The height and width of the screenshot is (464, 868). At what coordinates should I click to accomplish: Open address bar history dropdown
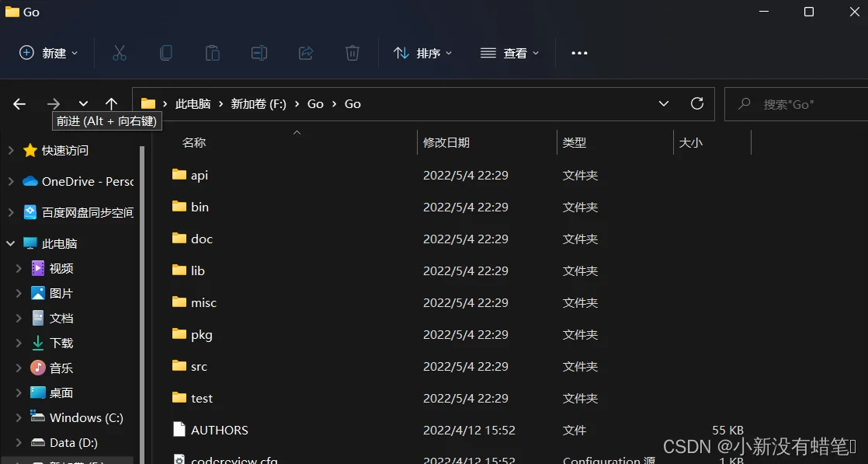[664, 103]
